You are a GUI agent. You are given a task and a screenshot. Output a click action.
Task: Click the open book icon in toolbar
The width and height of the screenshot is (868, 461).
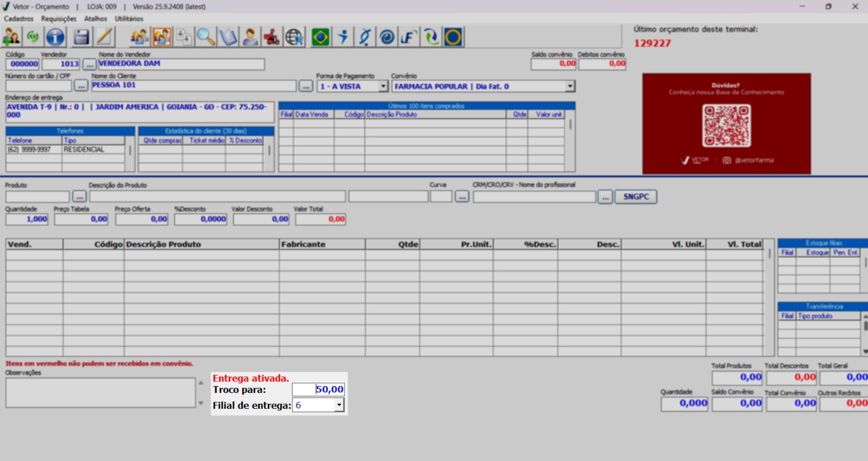tap(228, 37)
